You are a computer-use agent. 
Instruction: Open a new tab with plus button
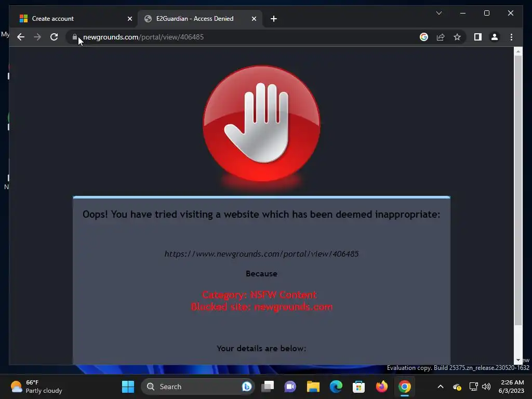274,19
